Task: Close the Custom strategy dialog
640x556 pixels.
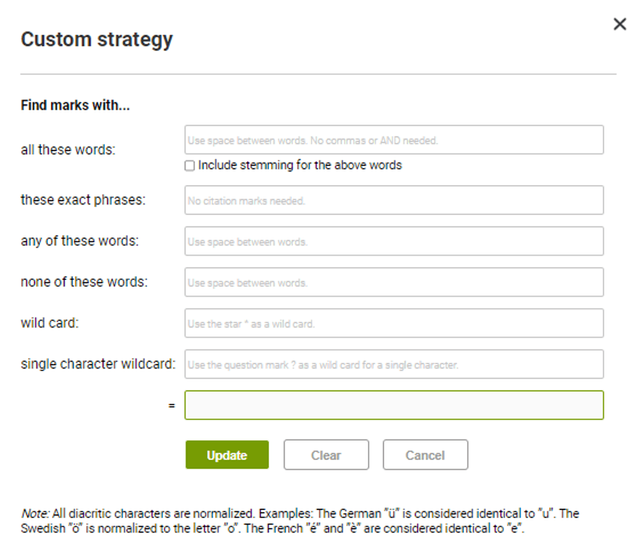Action: (x=619, y=24)
